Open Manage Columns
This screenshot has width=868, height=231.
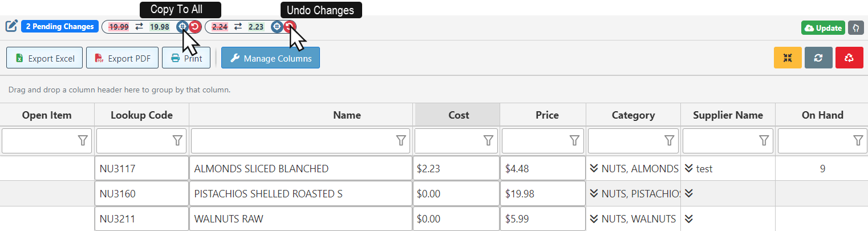point(270,58)
